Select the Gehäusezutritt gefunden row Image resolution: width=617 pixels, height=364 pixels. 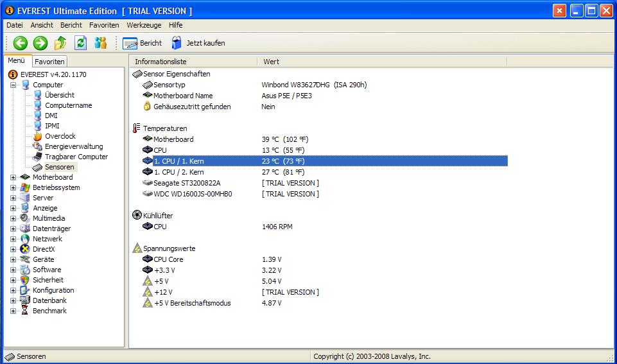point(318,107)
